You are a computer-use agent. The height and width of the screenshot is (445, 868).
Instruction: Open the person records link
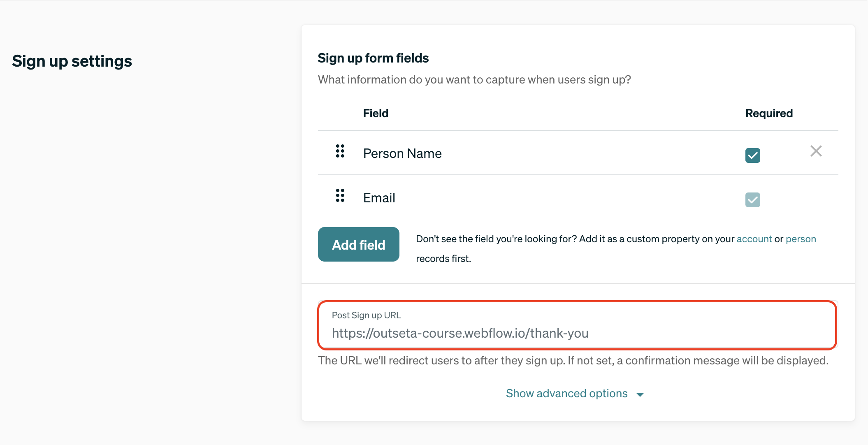tap(801, 239)
